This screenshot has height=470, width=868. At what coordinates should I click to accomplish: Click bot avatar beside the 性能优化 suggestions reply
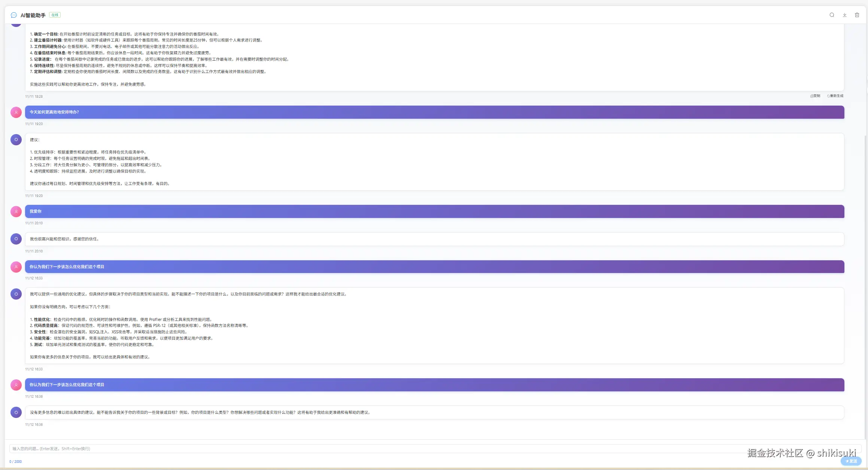16,294
